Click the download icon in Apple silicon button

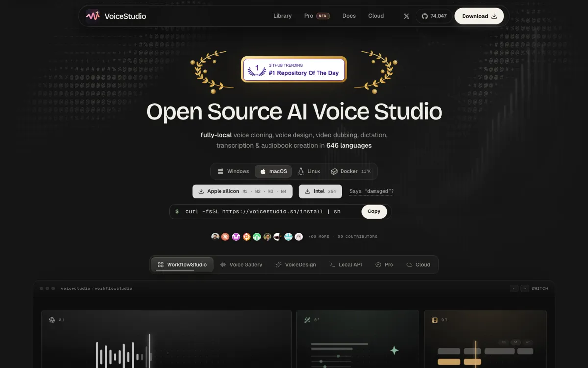[201, 191]
